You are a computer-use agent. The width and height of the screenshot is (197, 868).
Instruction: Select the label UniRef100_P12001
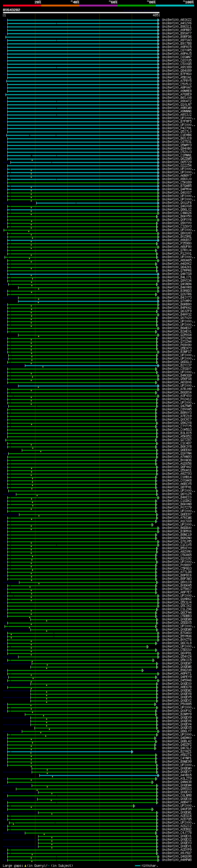point(177,254)
